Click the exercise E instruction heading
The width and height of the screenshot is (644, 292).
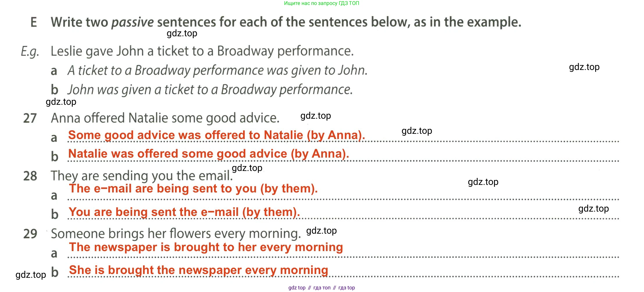286,22
